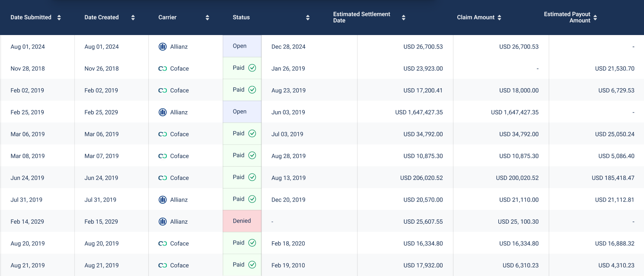Sort by Estimated Settlement Date arrows

coord(404,18)
